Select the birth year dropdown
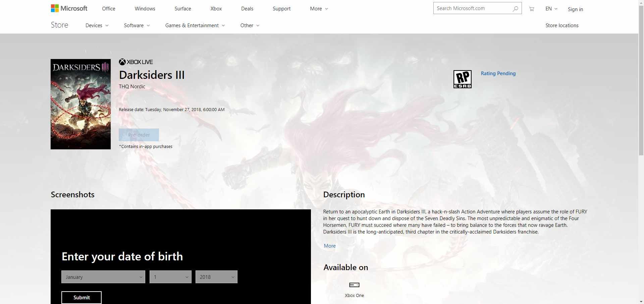The height and width of the screenshot is (304, 644). tap(216, 277)
